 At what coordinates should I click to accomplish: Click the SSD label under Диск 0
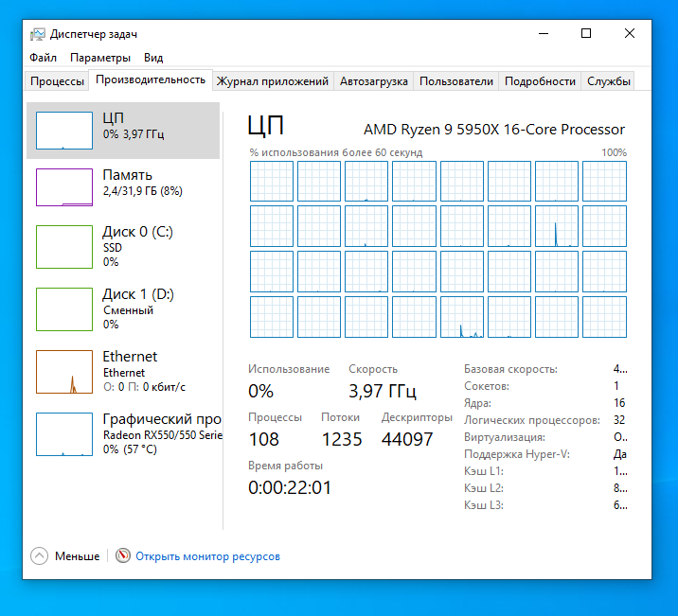point(113,248)
